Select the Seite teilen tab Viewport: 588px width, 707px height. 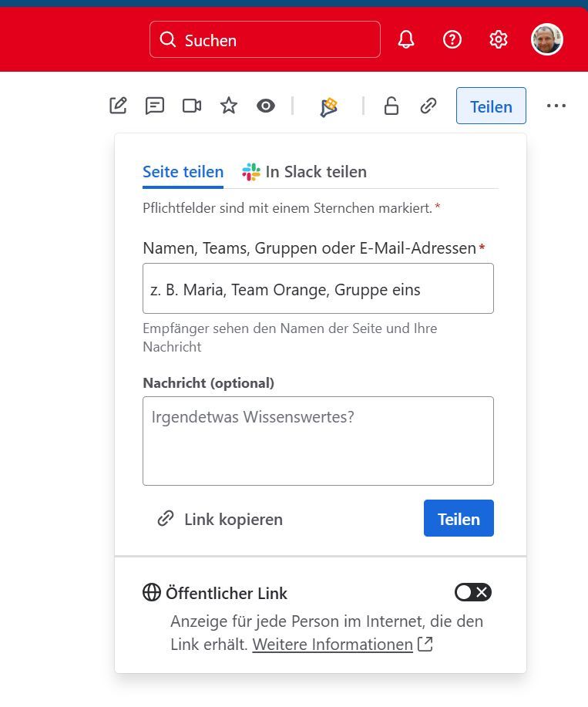pyautogui.click(x=183, y=173)
